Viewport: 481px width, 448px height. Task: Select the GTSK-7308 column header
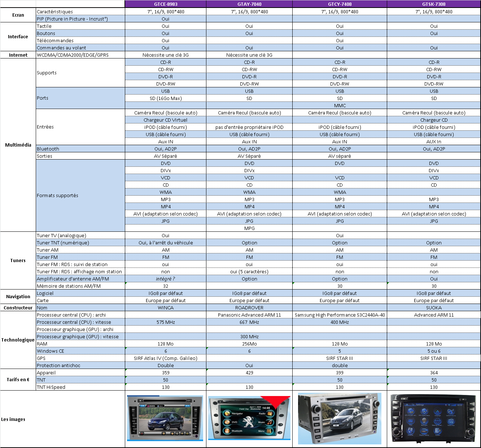tap(434, 4)
